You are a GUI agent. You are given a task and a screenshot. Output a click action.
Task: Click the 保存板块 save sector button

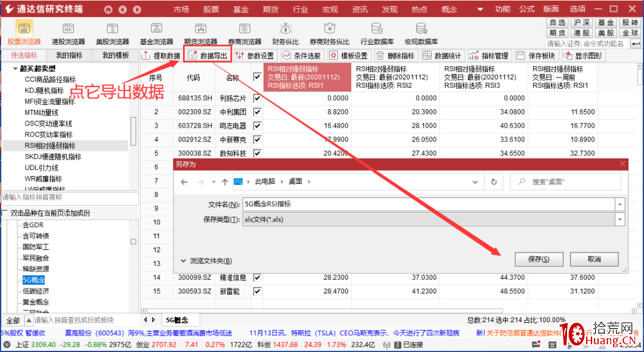coord(537,56)
